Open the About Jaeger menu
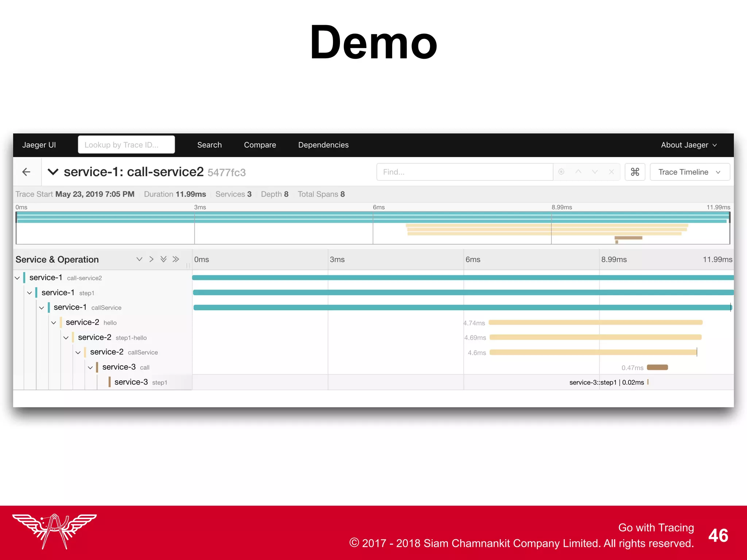The height and width of the screenshot is (560, 747). [x=688, y=145]
